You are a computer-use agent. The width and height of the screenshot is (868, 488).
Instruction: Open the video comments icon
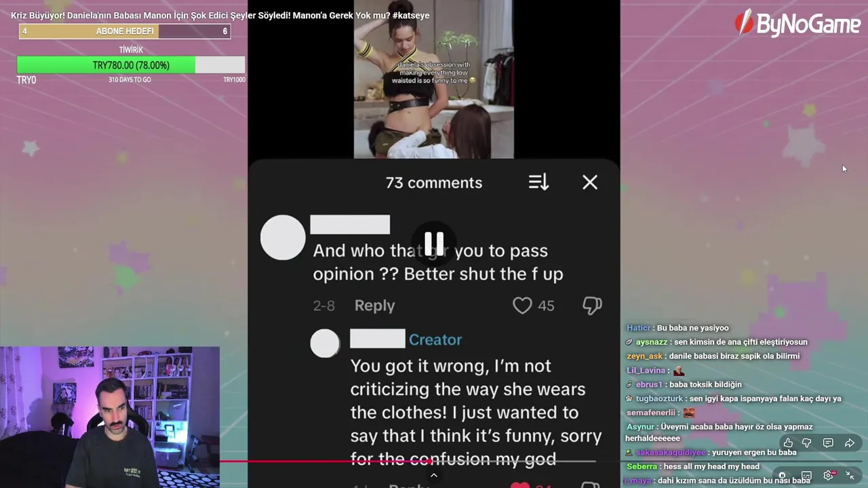tap(828, 443)
